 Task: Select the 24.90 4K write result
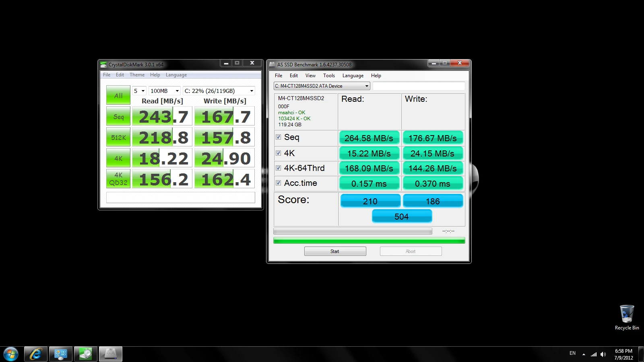pos(225,158)
